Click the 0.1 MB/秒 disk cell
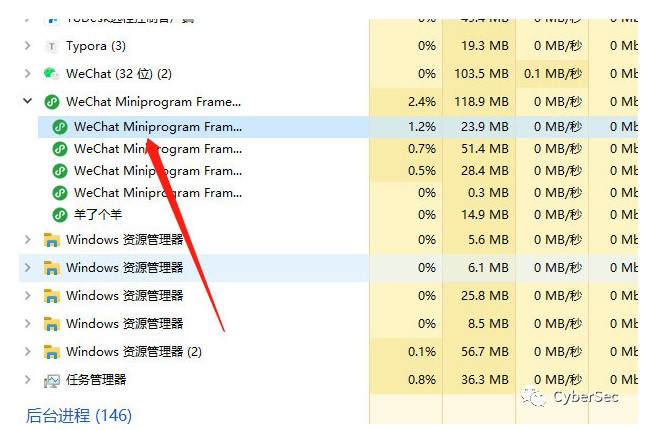 [553, 74]
